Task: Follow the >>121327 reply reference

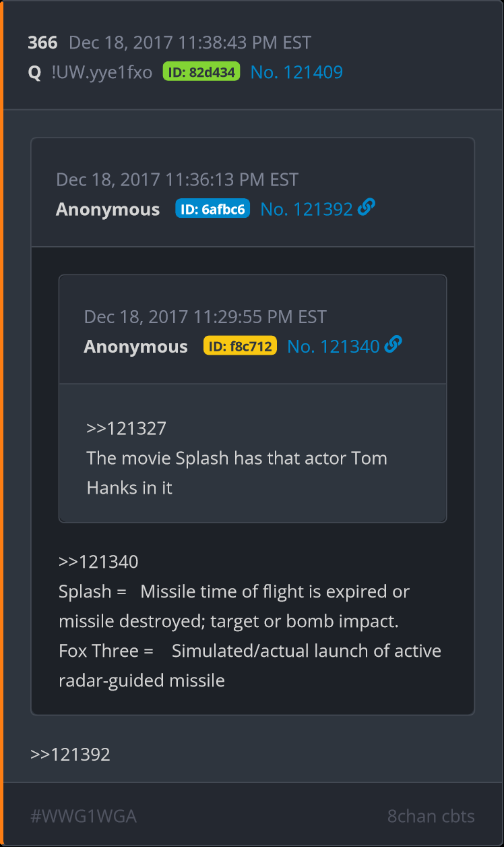Action: click(126, 428)
